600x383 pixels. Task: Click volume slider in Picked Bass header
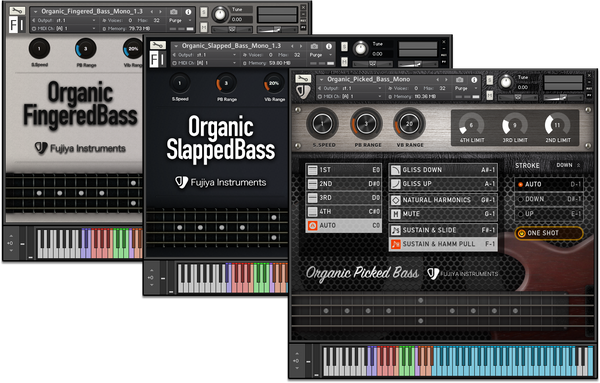[563, 98]
